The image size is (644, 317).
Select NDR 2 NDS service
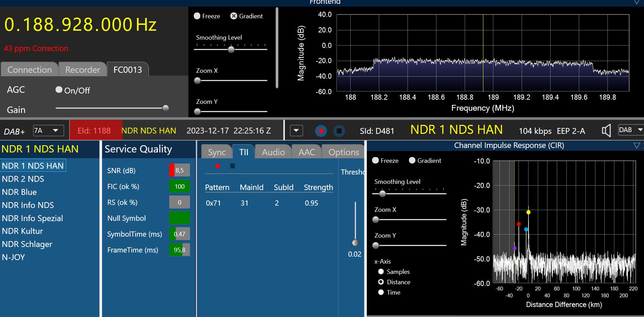tap(23, 179)
